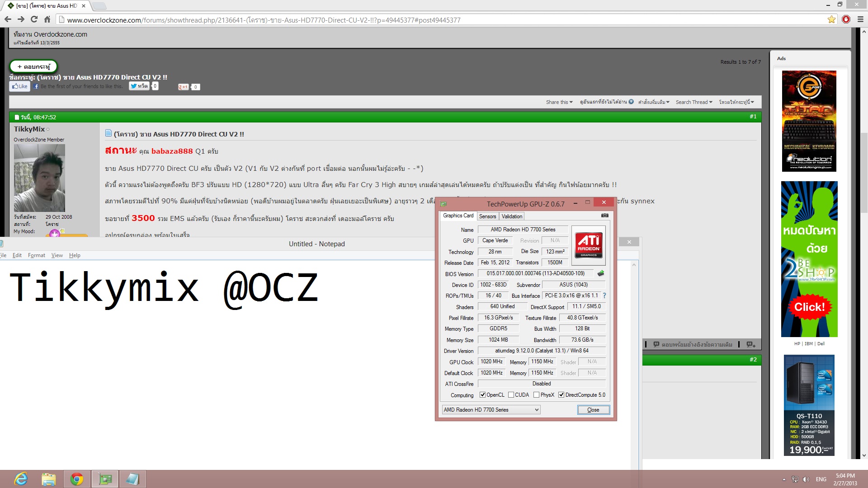
Task: Click the BIOS save chip icon
Action: (601, 273)
